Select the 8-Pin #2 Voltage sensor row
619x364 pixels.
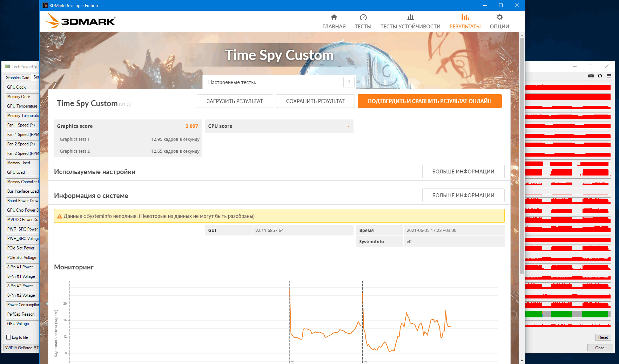[x=22, y=295]
